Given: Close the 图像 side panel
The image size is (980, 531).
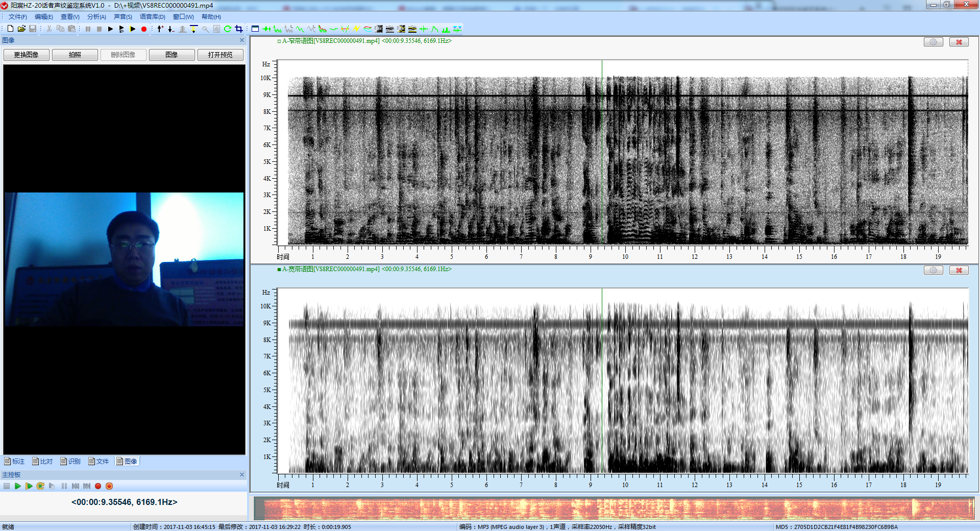Looking at the screenshot, I should point(242,40).
